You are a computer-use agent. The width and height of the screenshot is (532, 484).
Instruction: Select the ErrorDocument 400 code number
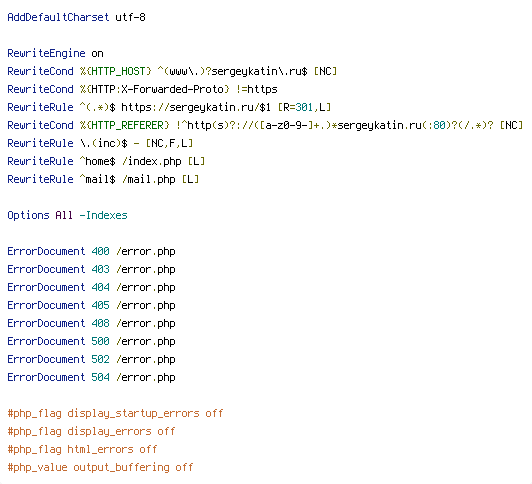(100, 251)
